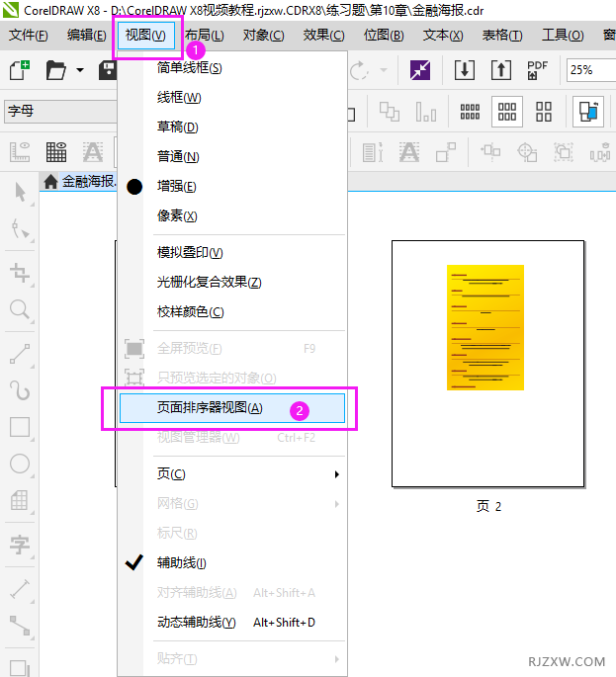This screenshot has height=677, width=616.
Task: Open the 文本(X) menu
Action: tap(443, 35)
